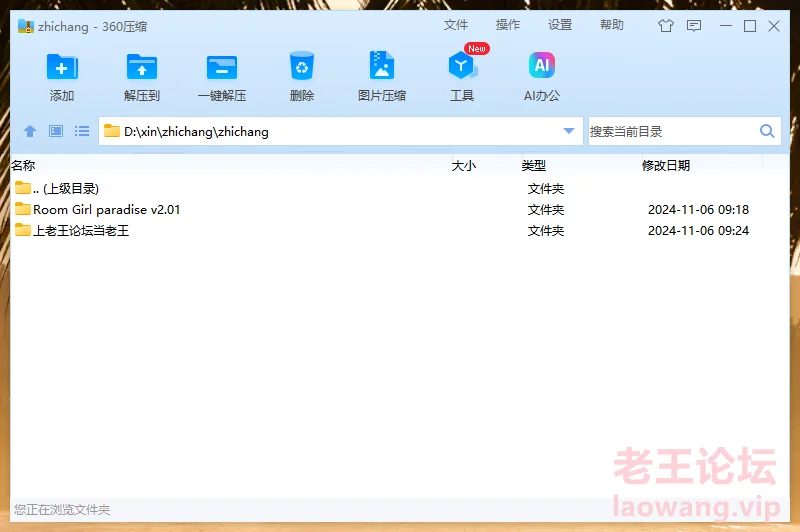
Task: Click the 删除 (Delete) trash icon
Action: (x=302, y=66)
